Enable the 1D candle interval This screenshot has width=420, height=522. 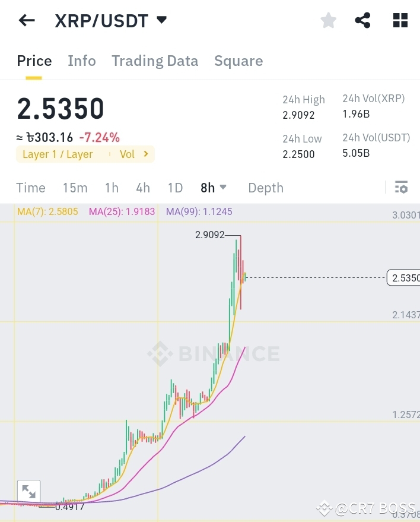(x=175, y=188)
